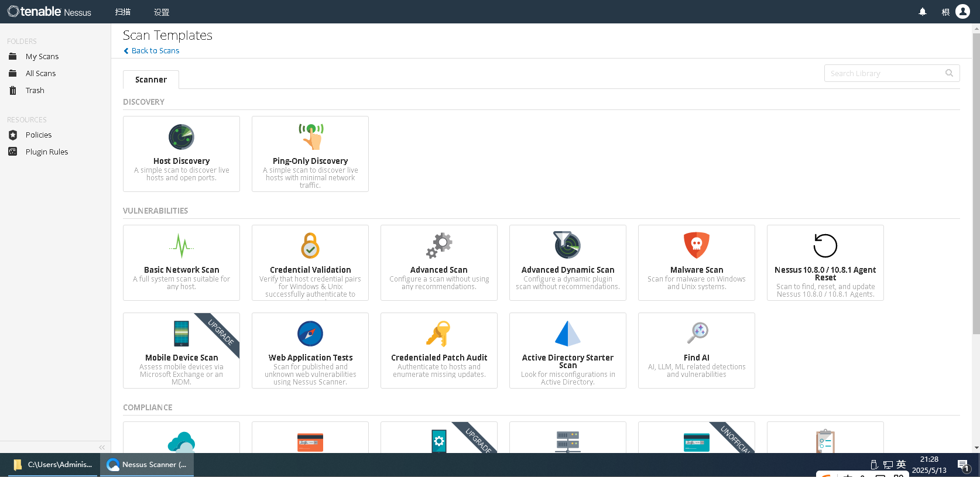
Task: Switch to Nessus Scanner taskbar window
Action: [x=147, y=465]
